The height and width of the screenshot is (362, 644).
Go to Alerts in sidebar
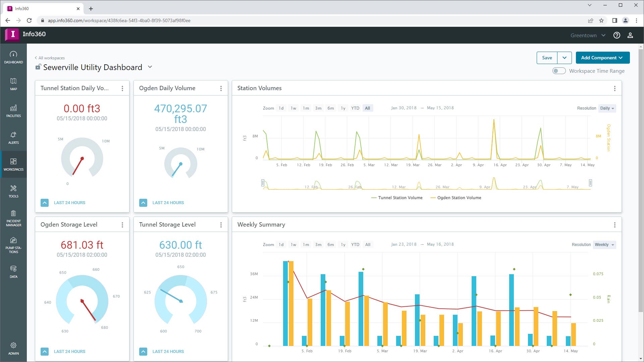click(13, 137)
